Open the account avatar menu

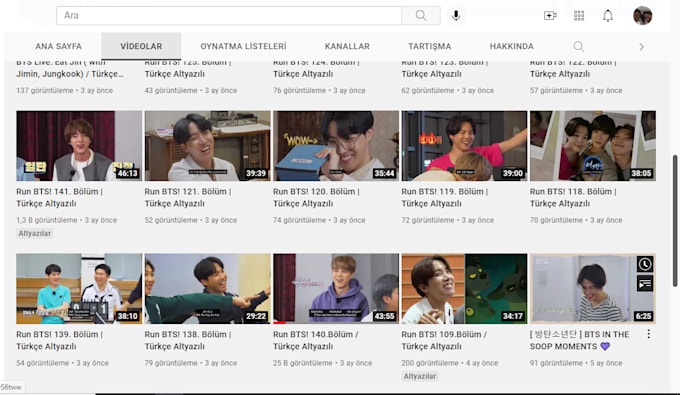coord(642,16)
